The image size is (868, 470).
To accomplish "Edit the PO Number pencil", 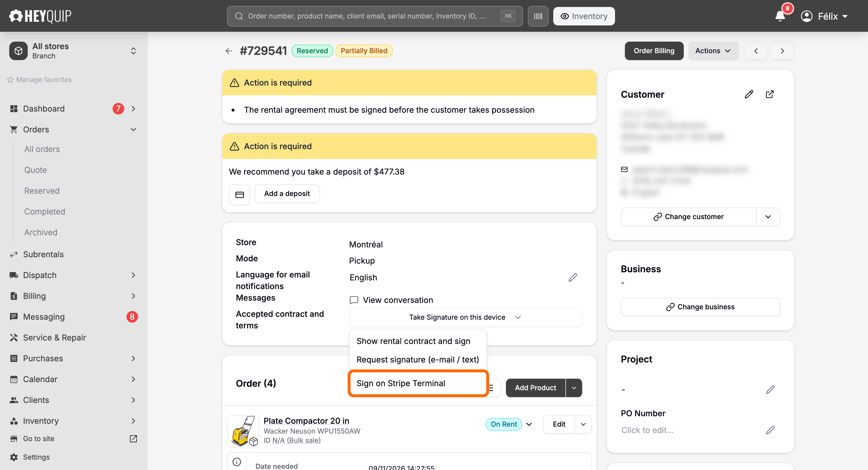I will [770, 430].
